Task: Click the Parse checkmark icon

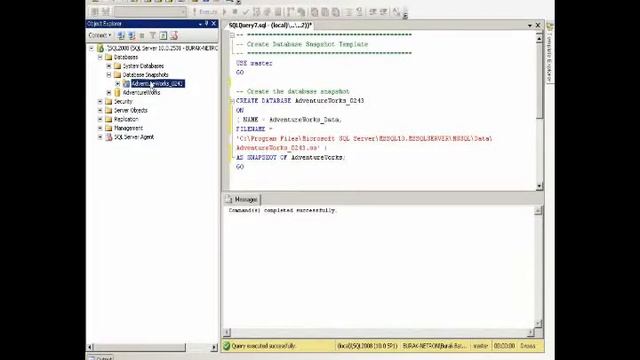Action: [x=245, y=12]
